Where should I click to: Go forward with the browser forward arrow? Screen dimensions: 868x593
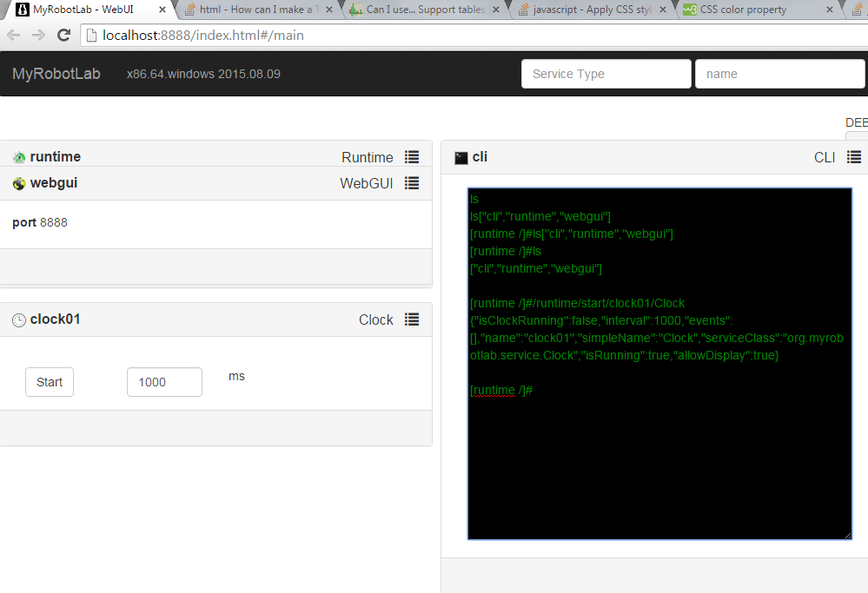[x=38, y=36]
